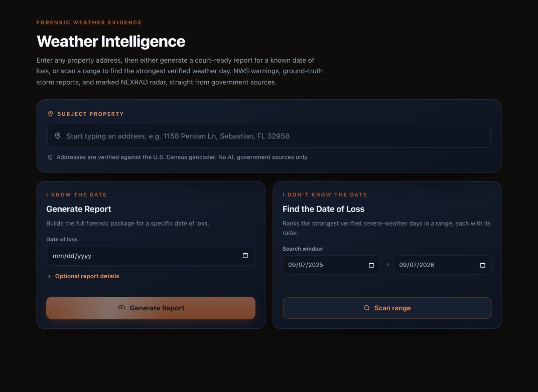Click the Search window label
The image size is (538, 392).
303,249
